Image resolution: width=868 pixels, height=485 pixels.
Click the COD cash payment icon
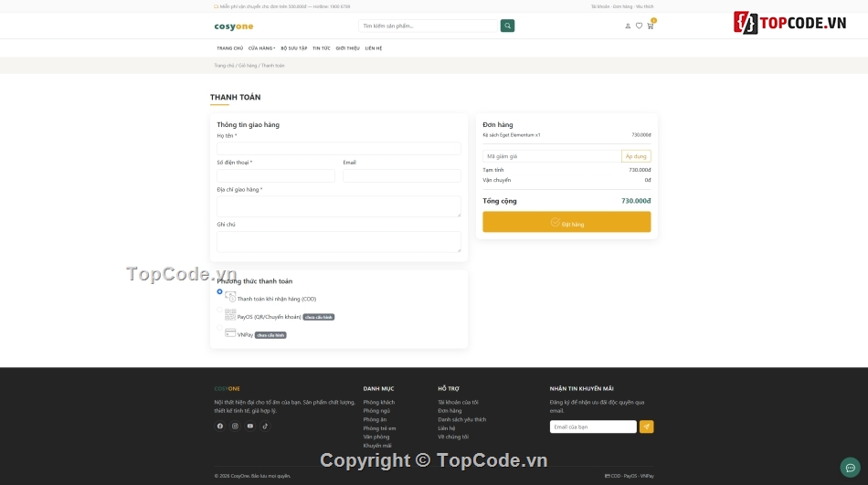tap(230, 297)
